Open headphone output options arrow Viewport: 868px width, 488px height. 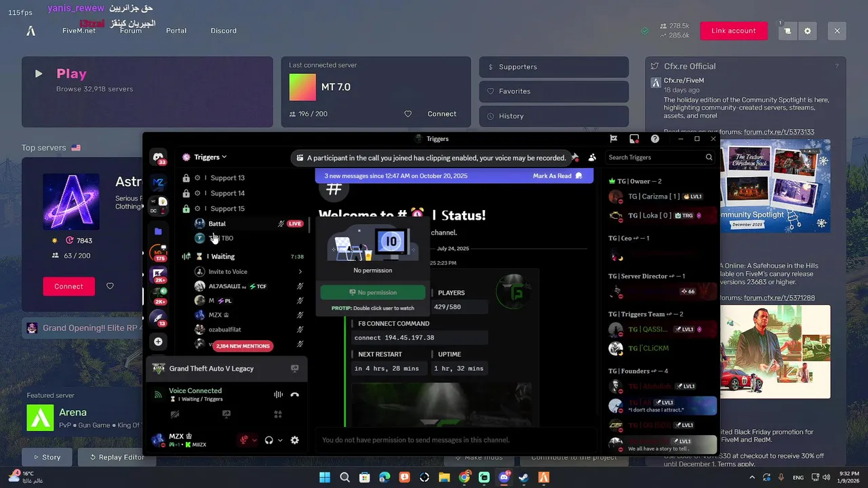(279, 440)
